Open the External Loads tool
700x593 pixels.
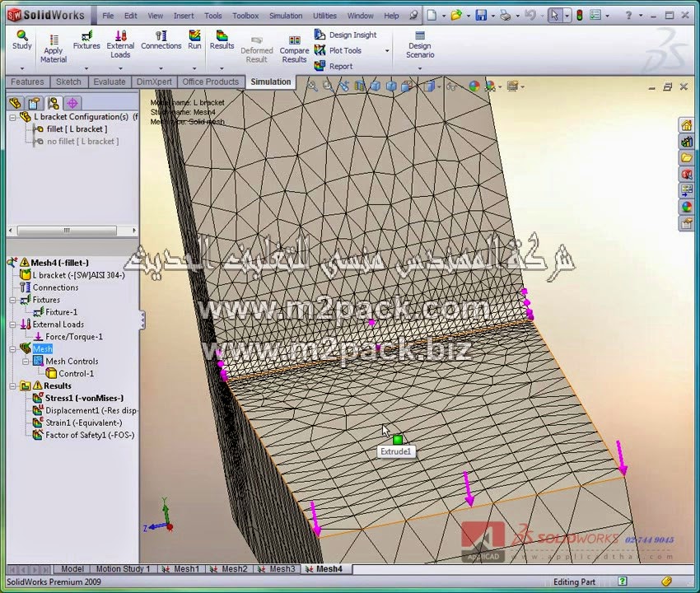click(x=120, y=44)
